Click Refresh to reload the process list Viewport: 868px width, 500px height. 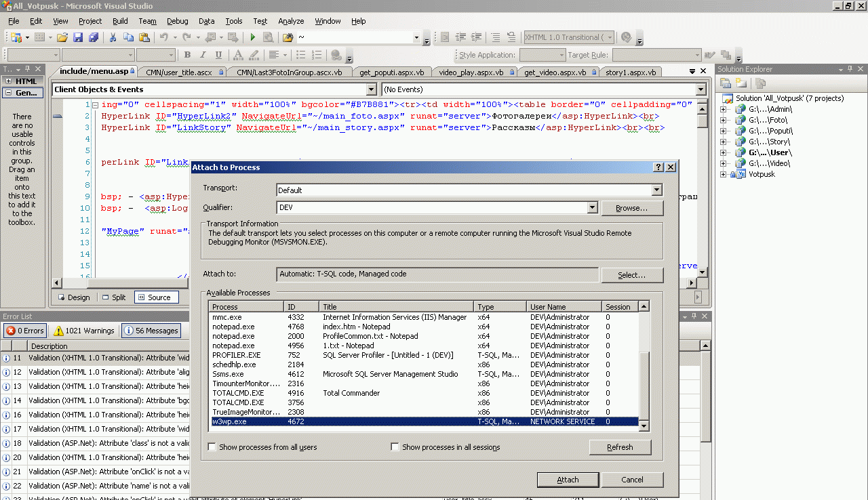620,447
